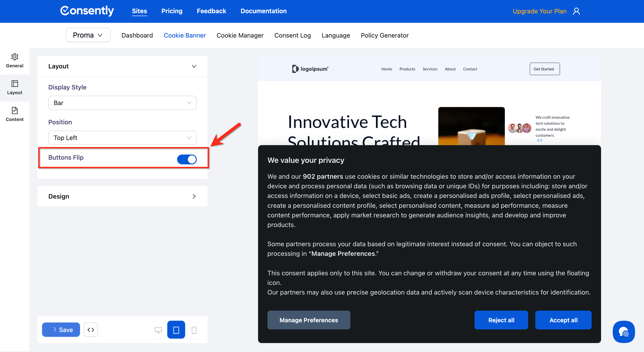Expand the Design section
The height and width of the screenshot is (352, 644).
coord(122,197)
